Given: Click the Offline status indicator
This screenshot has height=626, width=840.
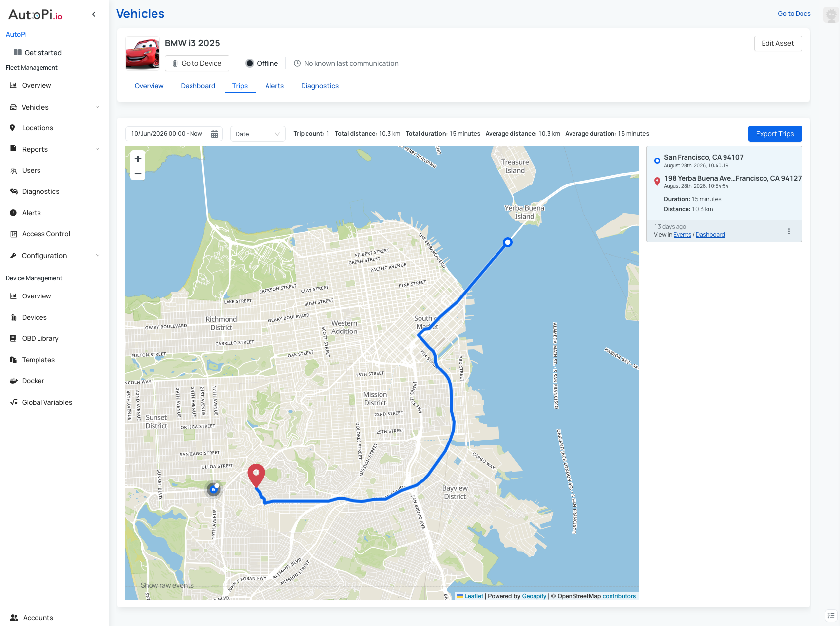Looking at the screenshot, I should click(262, 63).
